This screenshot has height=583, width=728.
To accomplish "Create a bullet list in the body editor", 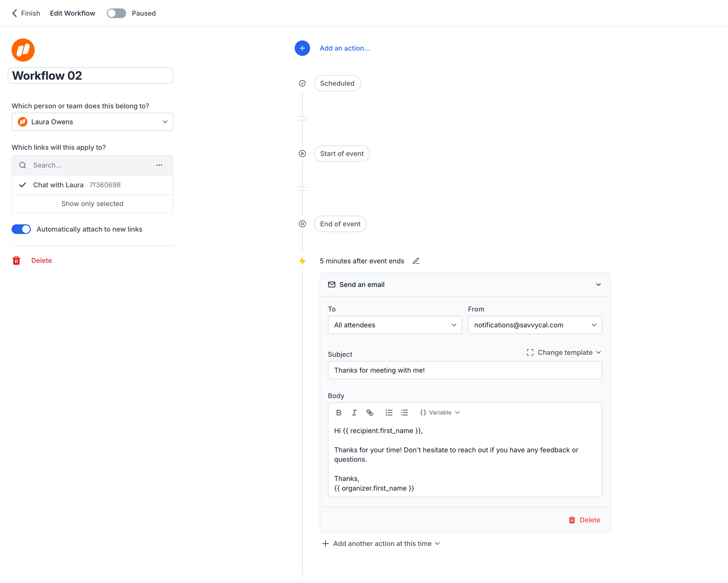I will tap(404, 412).
